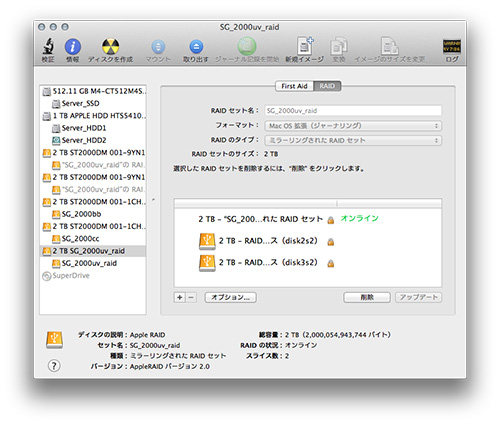Switch to the RAID tab
500x425 pixels.
(x=327, y=86)
